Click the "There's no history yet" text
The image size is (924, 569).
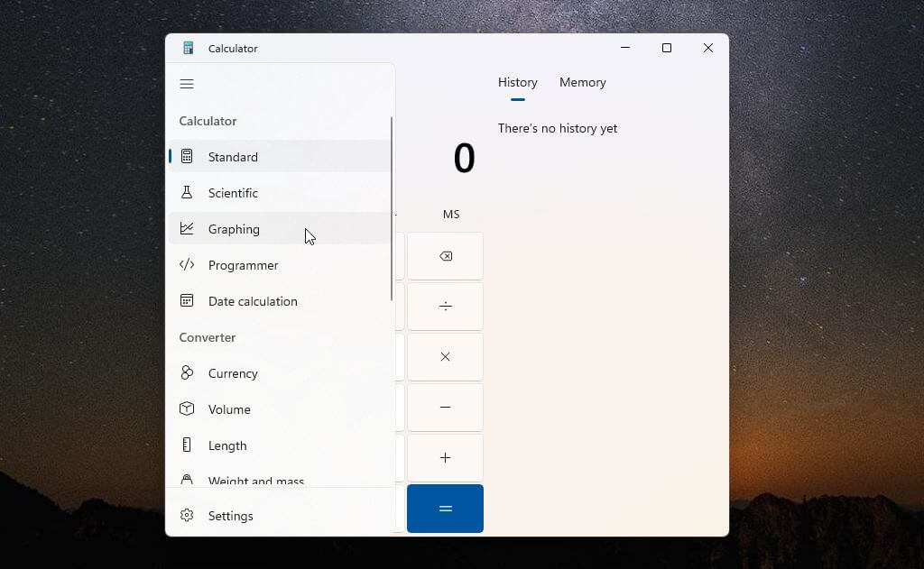pos(558,128)
